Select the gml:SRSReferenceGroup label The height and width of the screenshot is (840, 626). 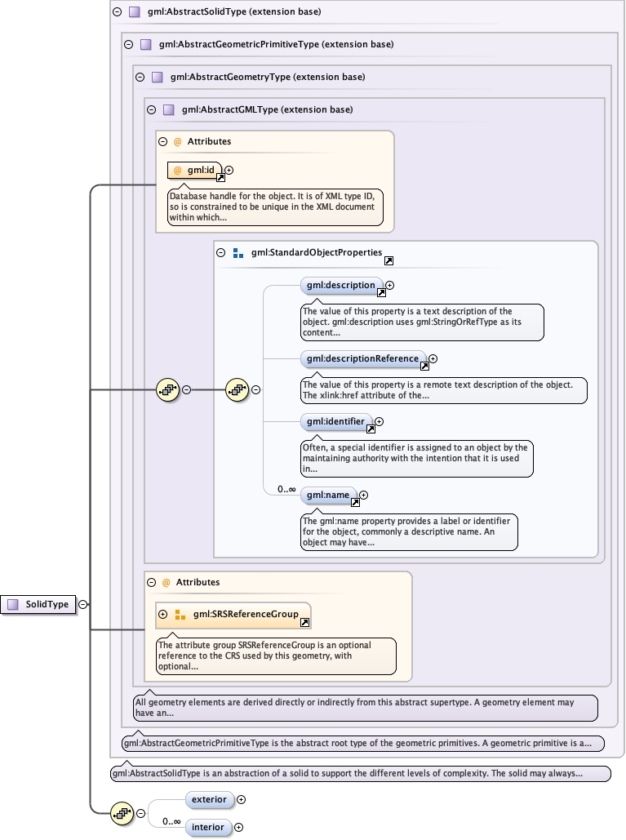(x=246, y=615)
